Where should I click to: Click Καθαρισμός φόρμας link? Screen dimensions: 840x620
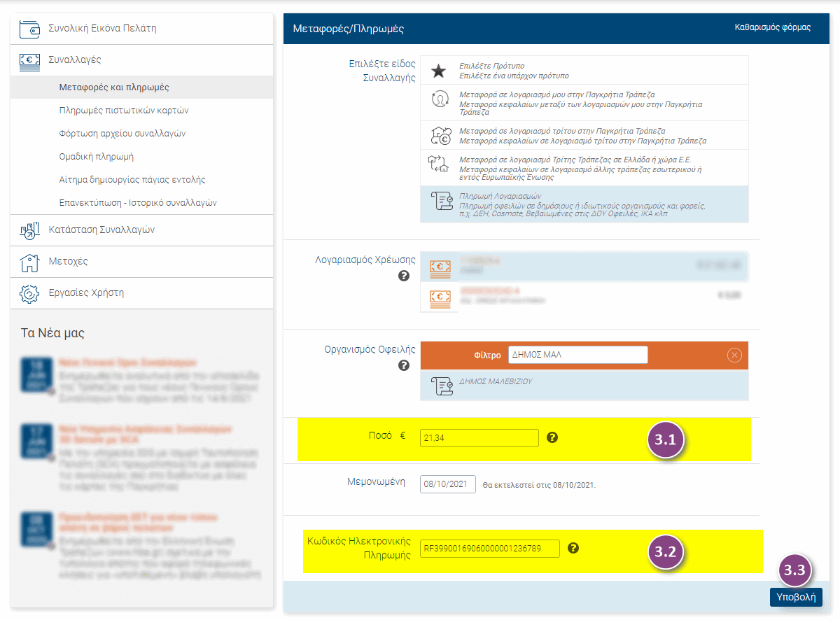[x=772, y=28]
